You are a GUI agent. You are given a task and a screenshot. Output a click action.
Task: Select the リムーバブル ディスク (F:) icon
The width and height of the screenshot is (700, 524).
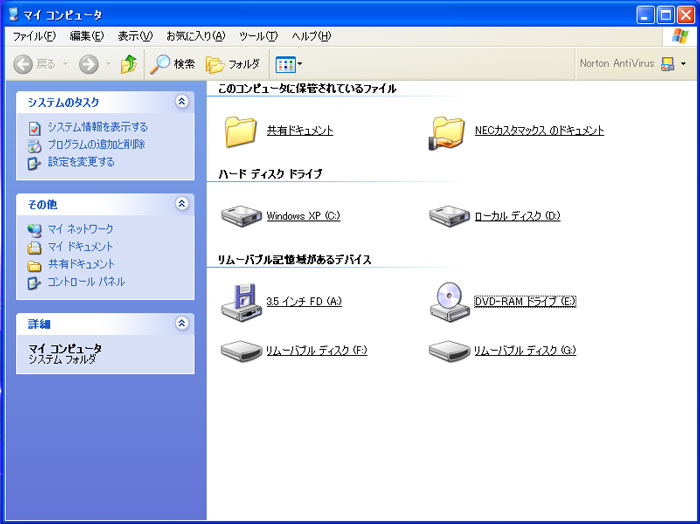point(240,350)
